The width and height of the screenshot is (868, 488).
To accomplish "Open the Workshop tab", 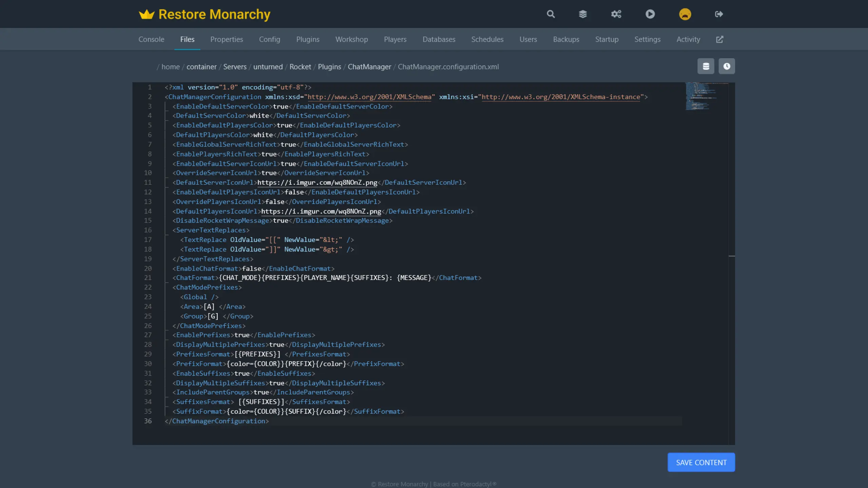I will pyautogui.click(x=352, y=39).
